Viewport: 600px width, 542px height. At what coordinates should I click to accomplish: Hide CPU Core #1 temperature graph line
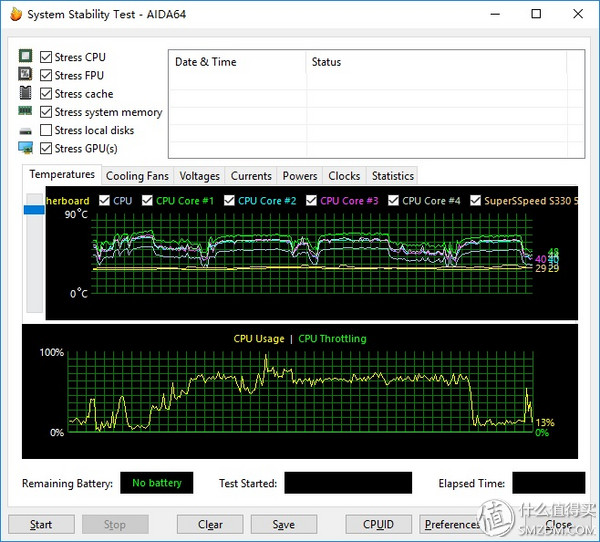tap(147, 201)
